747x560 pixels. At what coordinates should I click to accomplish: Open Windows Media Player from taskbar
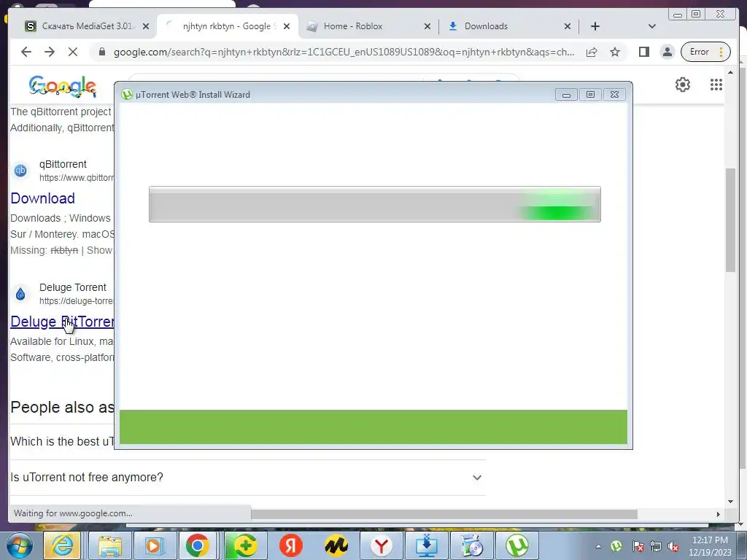point(153,545)
